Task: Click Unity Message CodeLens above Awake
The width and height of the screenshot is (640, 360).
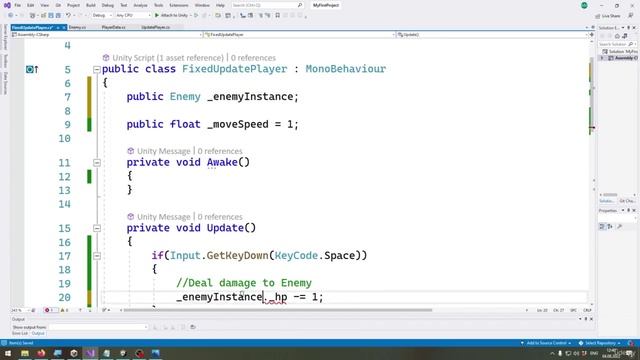Action: [163, 151]
